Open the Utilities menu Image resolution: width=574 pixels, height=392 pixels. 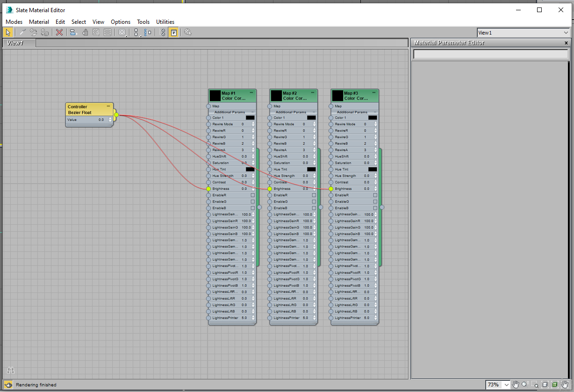tap(165, 22)
